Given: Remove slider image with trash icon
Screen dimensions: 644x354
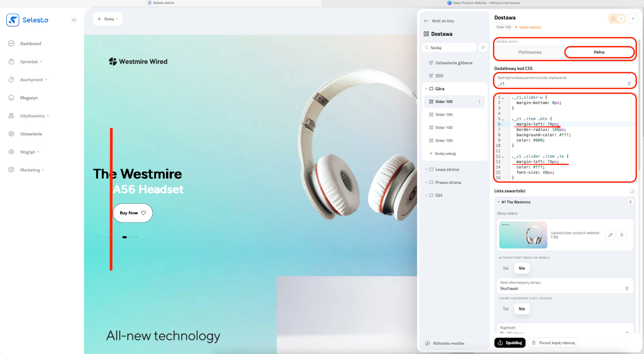Looking at the screenshot, I should [x=622, y=235].
